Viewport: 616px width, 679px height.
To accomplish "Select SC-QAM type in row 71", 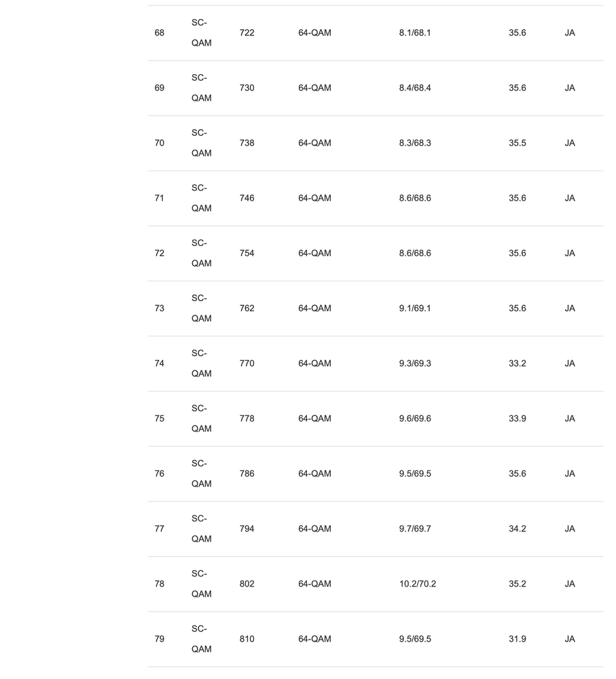I will [201, 198].
